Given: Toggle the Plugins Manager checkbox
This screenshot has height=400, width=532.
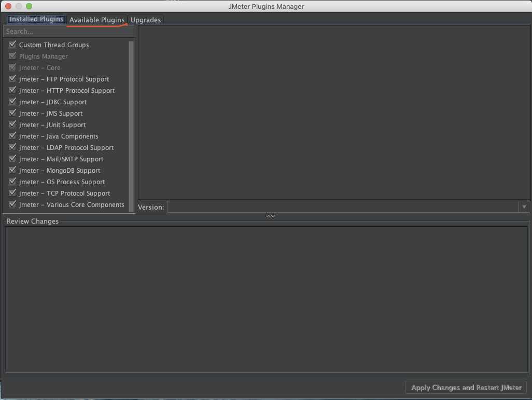Looking at the screenshot, I should click(x=12, y=56).
